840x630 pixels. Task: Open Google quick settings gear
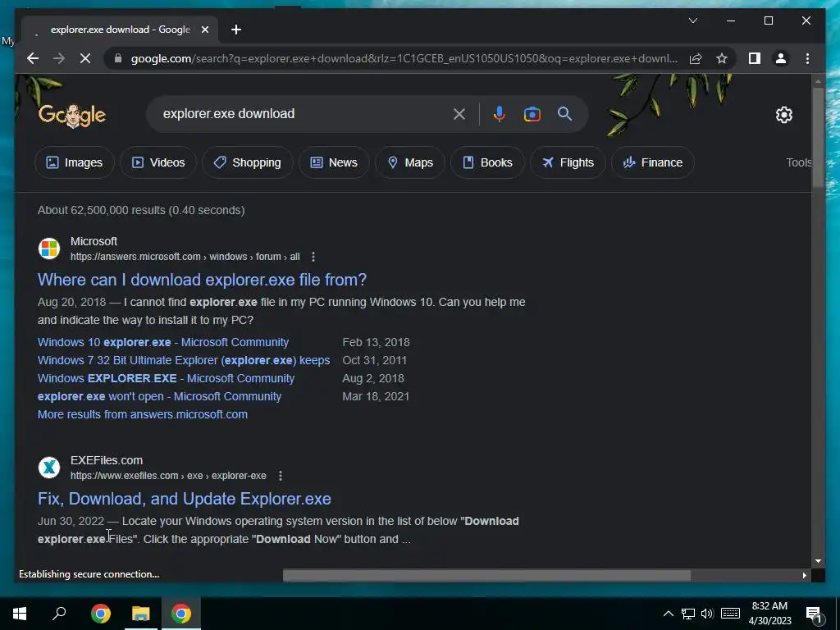point(783,114)
